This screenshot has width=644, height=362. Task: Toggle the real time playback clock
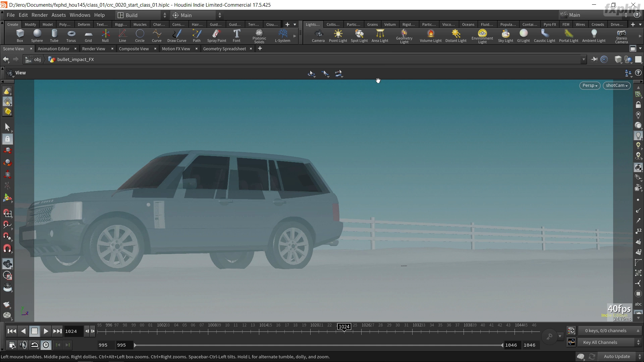pyautogui.click(x=46, y=345)
